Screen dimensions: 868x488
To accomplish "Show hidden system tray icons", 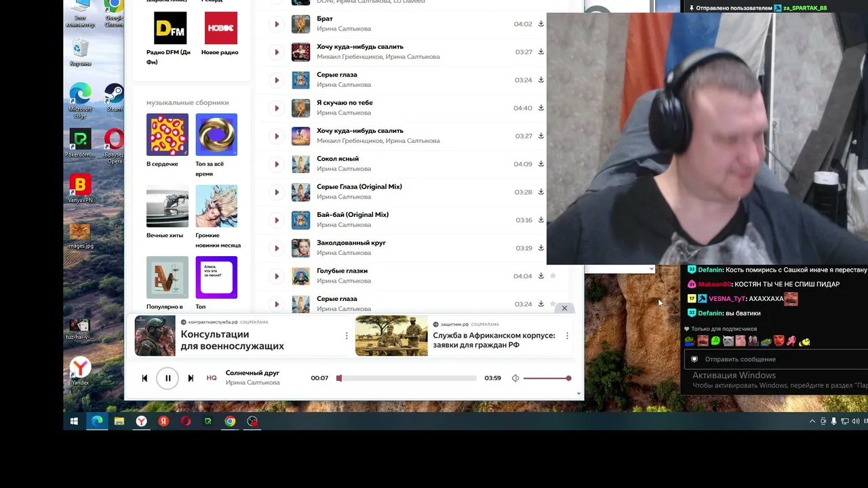I will 812,422.
